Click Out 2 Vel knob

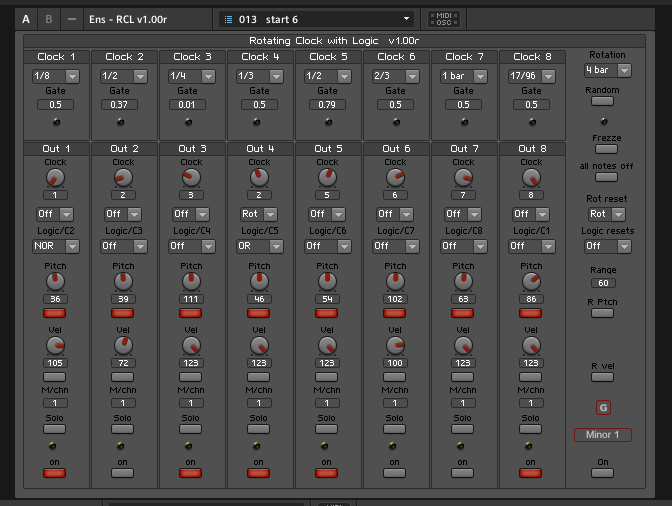coord(123,346)
